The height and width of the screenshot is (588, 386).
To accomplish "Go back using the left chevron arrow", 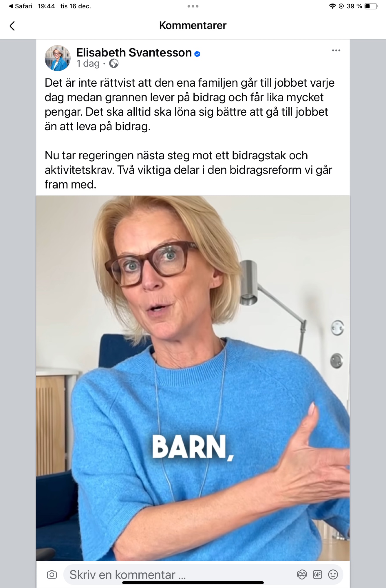I will coord(12,26).
